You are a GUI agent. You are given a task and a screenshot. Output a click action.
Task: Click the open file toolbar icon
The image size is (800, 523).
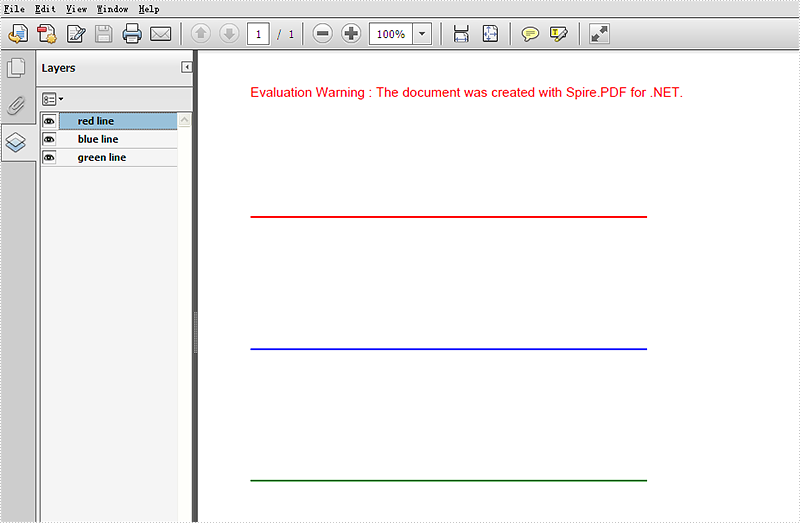click(18, 34)
